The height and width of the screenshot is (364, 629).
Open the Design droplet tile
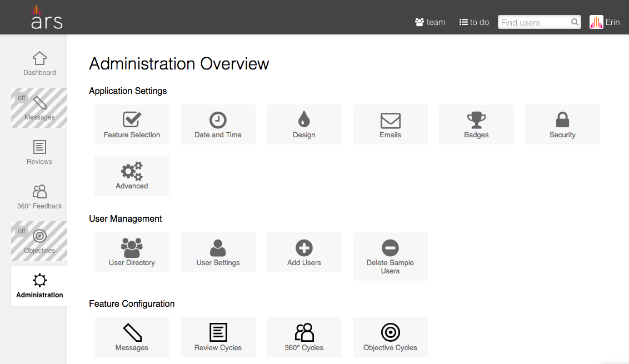[304, 124]
